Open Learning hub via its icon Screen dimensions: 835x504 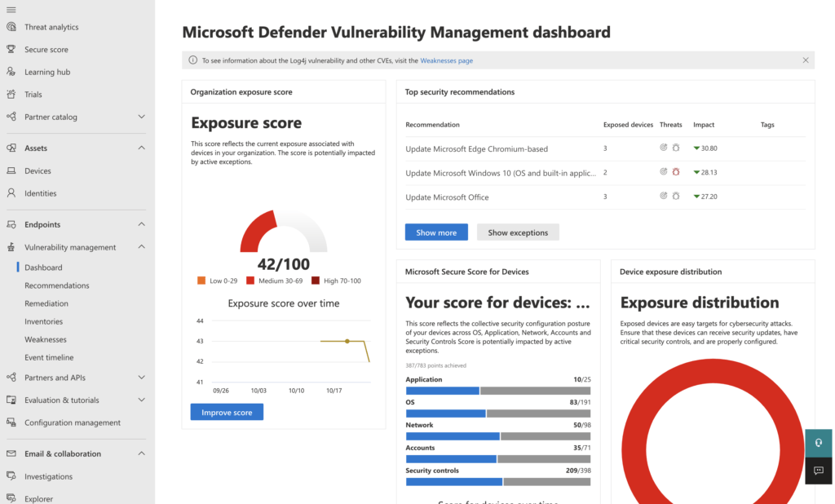(x=10, y=71)
